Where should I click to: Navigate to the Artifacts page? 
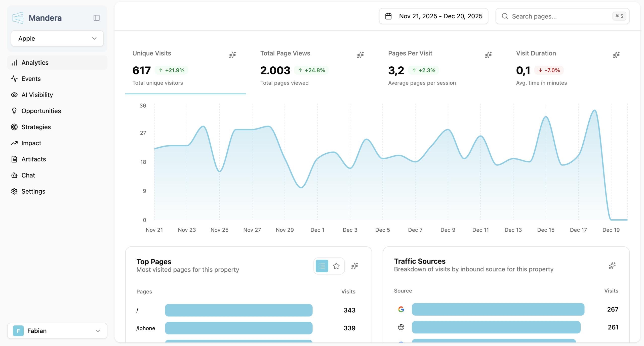[33, 159]
